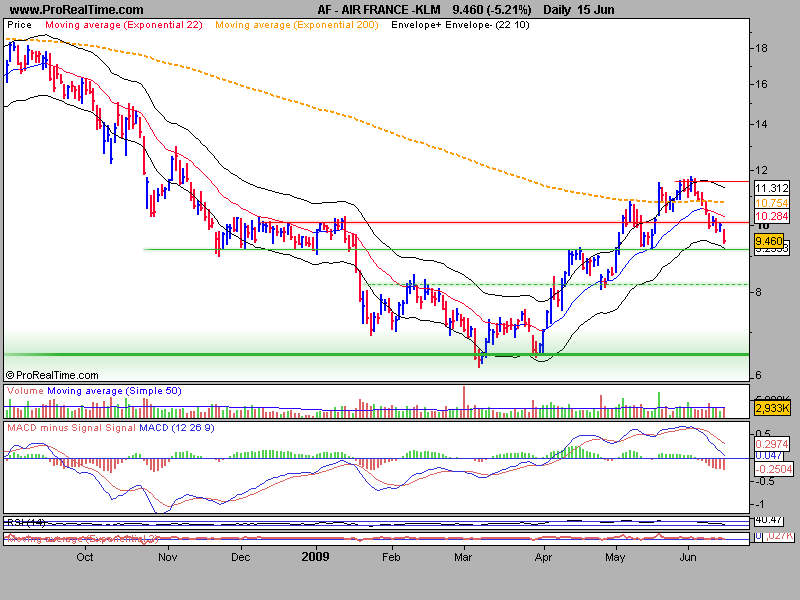This screenshot has height=600, width=800.
Task: Select the red 10.284 value box
Action: 772,216
